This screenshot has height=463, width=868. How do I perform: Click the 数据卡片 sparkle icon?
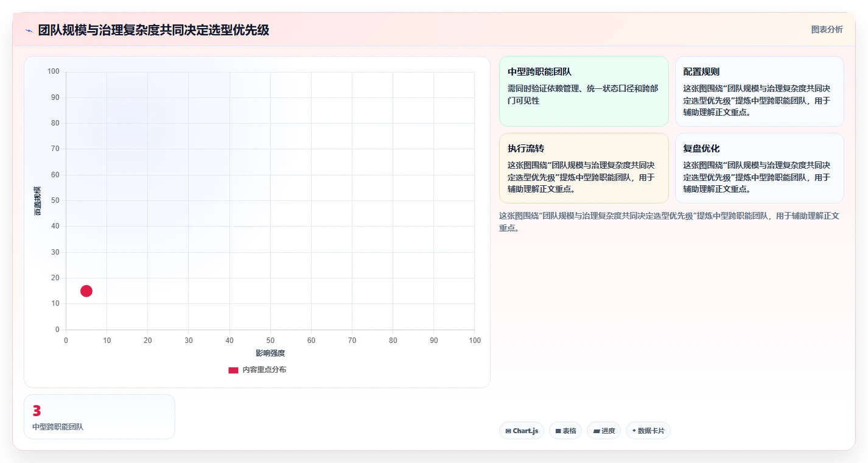point(634,431)
